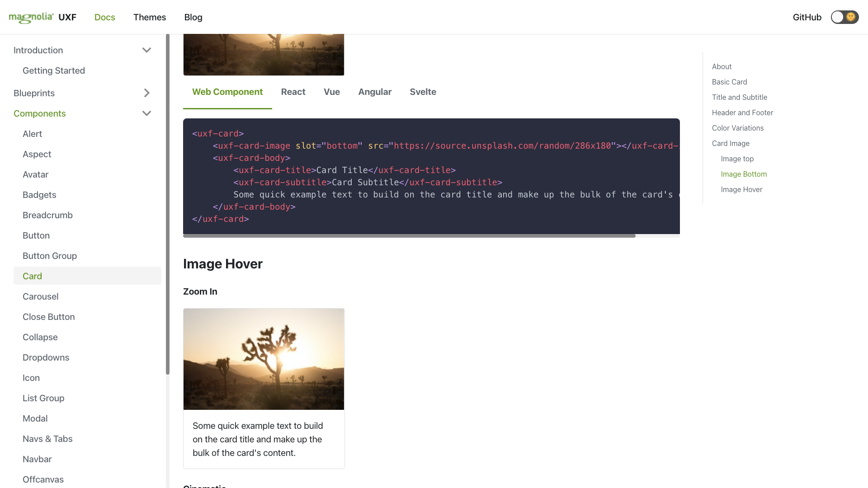
Task: Select the Vue code tab
Action: coord(331,92)
